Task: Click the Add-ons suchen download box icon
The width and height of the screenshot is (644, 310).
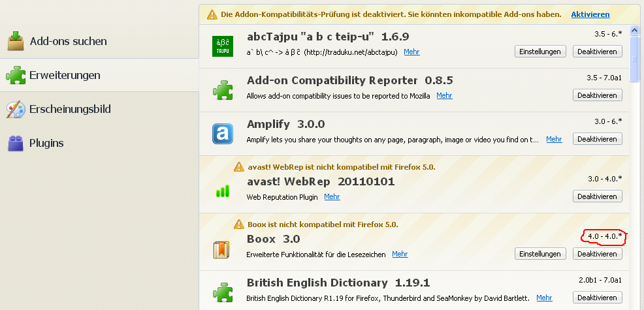Action: point(16,41)
